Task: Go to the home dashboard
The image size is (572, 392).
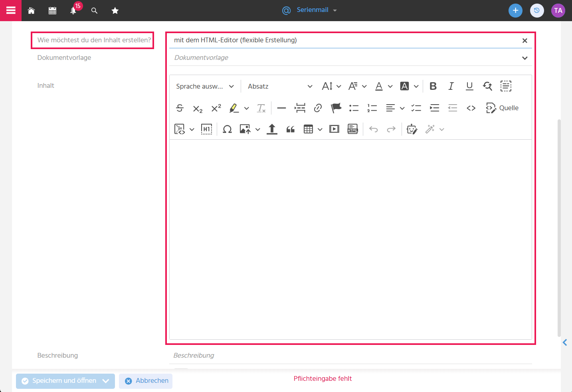Action: (x=31, y=11)
